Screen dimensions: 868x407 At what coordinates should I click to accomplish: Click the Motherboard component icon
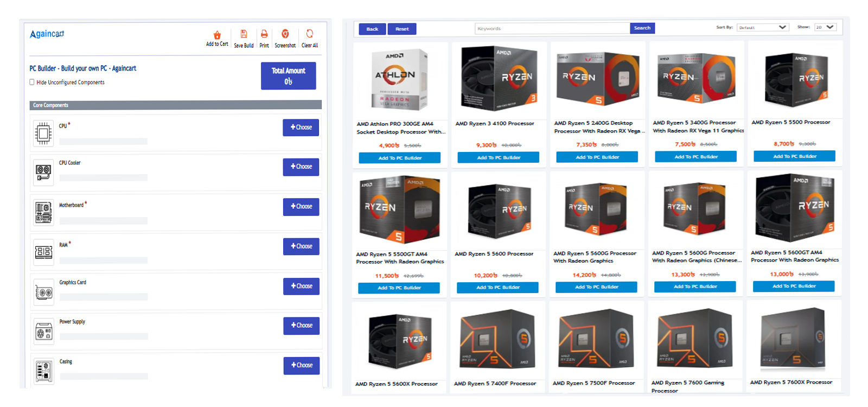(43, 212)
